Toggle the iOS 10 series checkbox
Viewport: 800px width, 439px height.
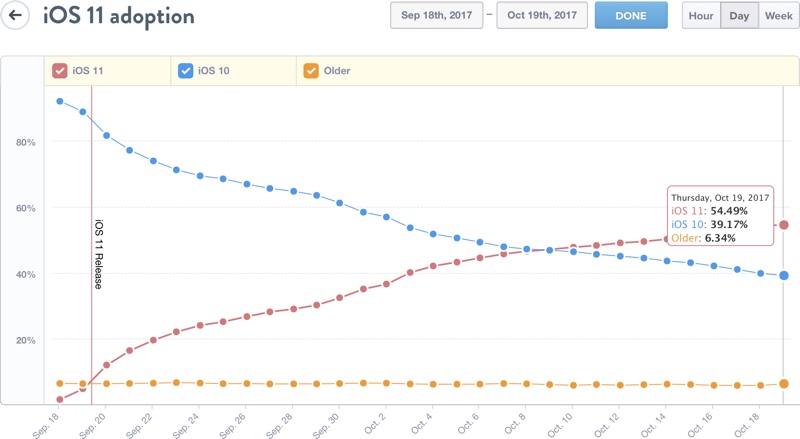click(x=185, y=70)
